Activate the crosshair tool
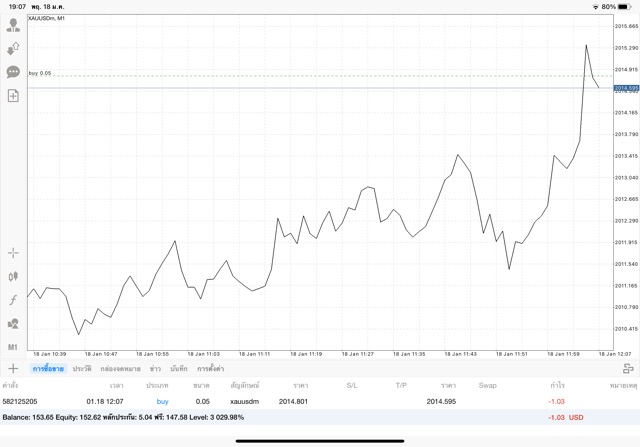The height and width of the screenshot is (447, 640). 13,252
